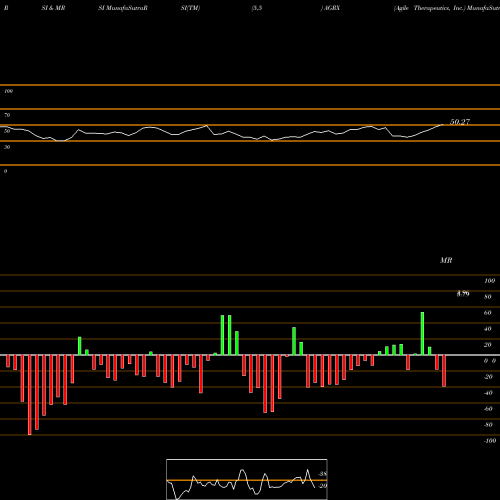Screen dimensions: 500x500
Task: Click the 50 label on RSI axis
Action: click(7, 131)
